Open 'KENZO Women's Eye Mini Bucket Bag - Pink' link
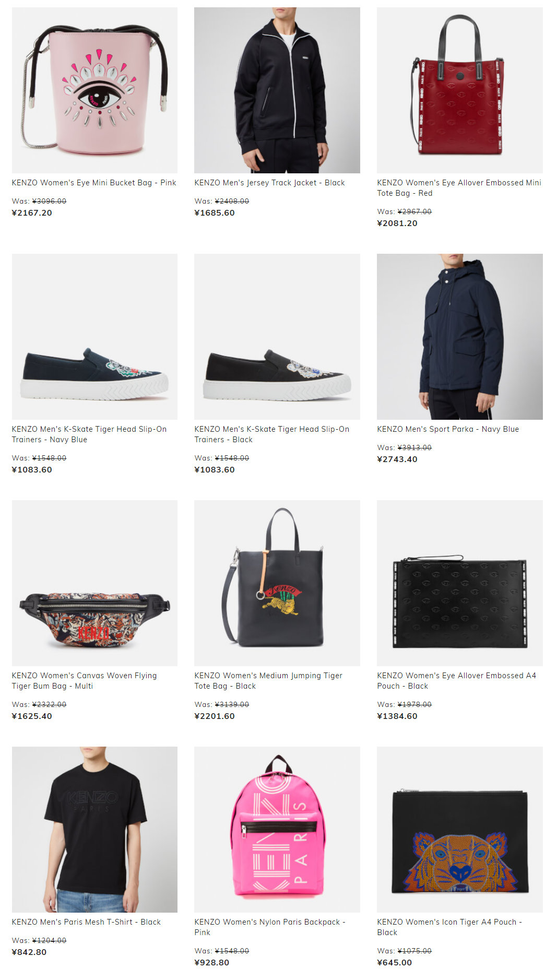The width and height of the screenshot is (557, 980). (94, 183)
